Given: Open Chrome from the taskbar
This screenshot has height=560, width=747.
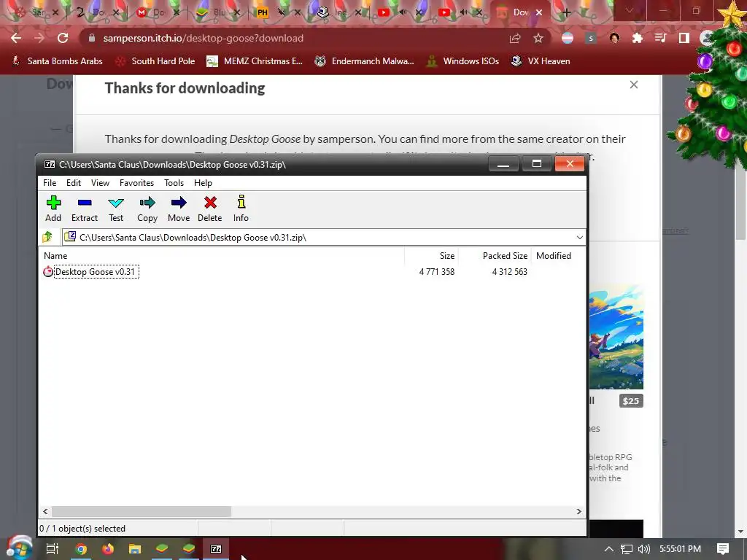Looking at the screenshot, I should pos(81,548).
